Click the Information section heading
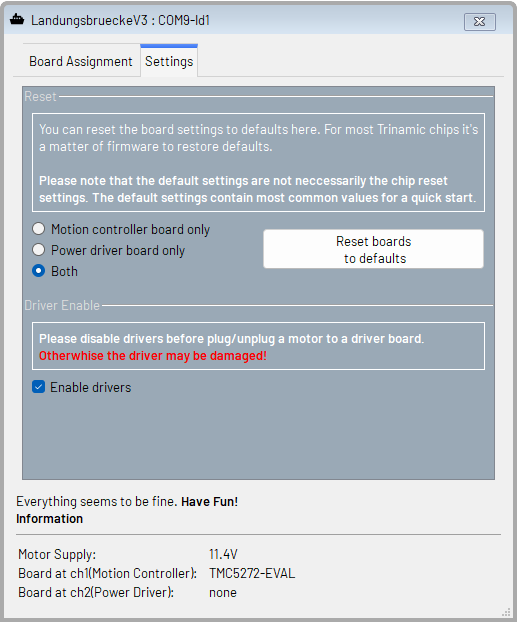Image resolution: width=519 pixels, height=626 pixels. [50, 519]
